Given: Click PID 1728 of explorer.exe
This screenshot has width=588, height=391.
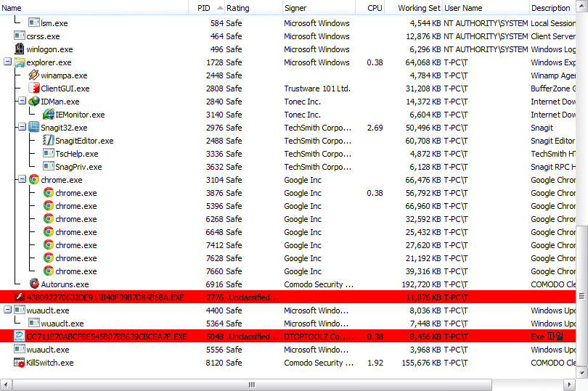Looking at the screenshot, I should [215, 62].
